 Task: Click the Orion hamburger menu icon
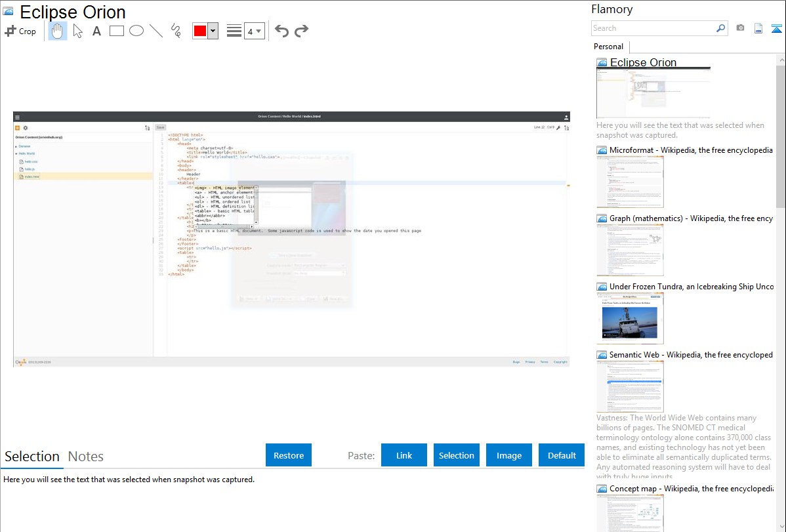click(17, 117)
